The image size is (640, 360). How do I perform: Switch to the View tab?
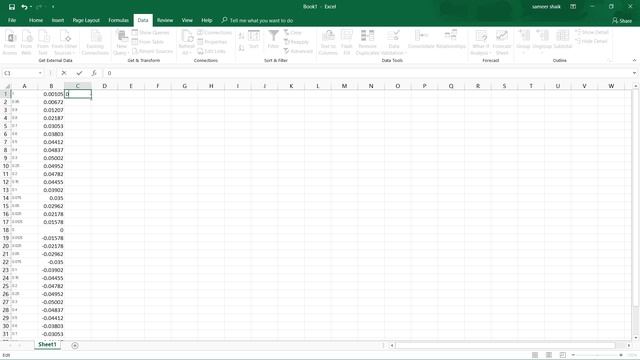pos(187,20)
